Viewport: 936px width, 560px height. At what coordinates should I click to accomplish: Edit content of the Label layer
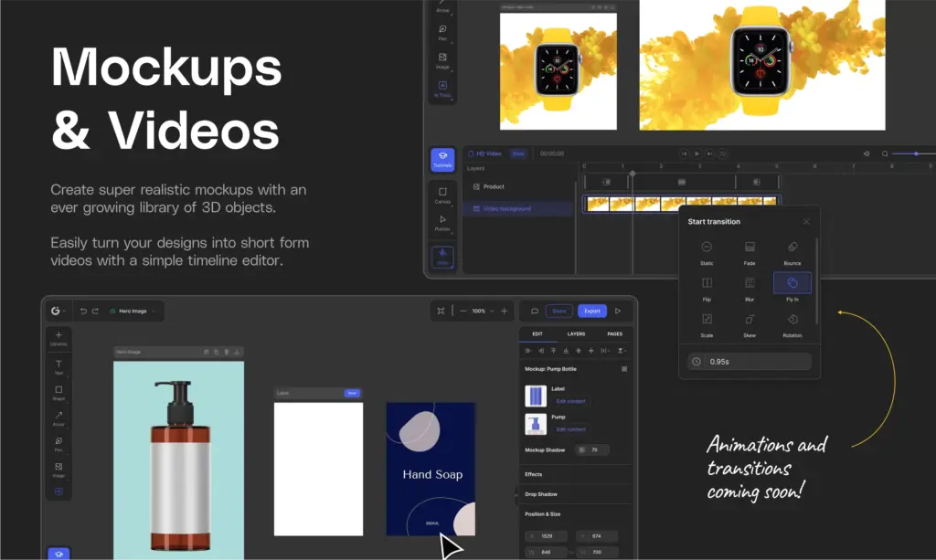pyautogui.click(x=572, y=402)
